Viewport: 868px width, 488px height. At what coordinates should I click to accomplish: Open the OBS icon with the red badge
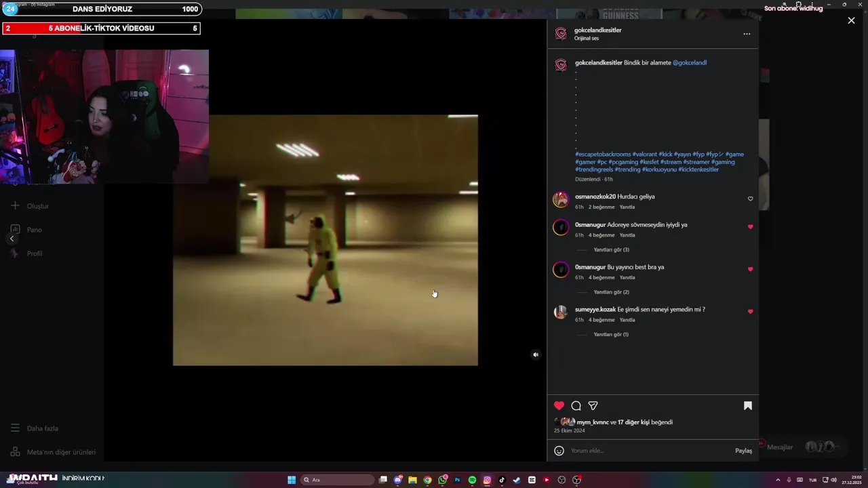click(x=576, y=480)
